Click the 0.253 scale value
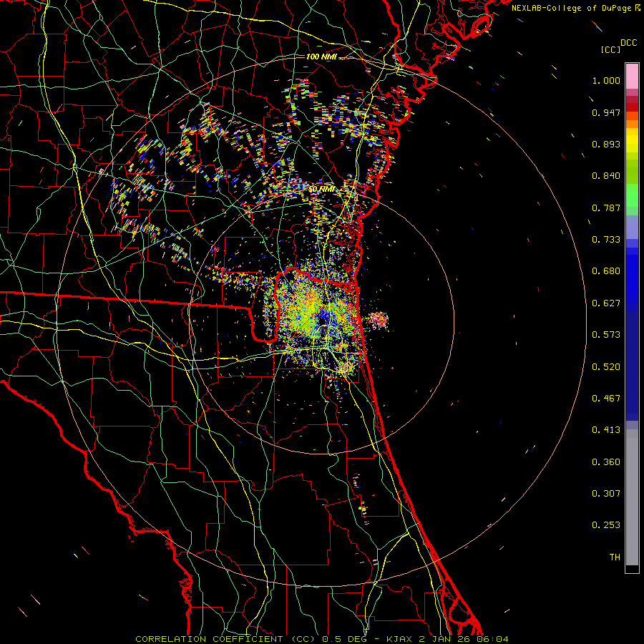This screenshot has width=644, height=644. click(x=606, y=525)
